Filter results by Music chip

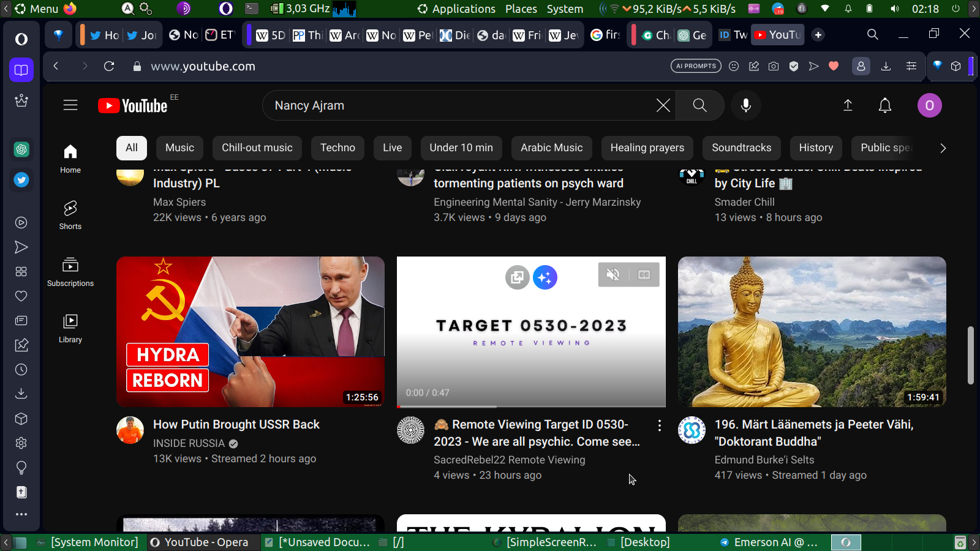(x=179, y=148)
